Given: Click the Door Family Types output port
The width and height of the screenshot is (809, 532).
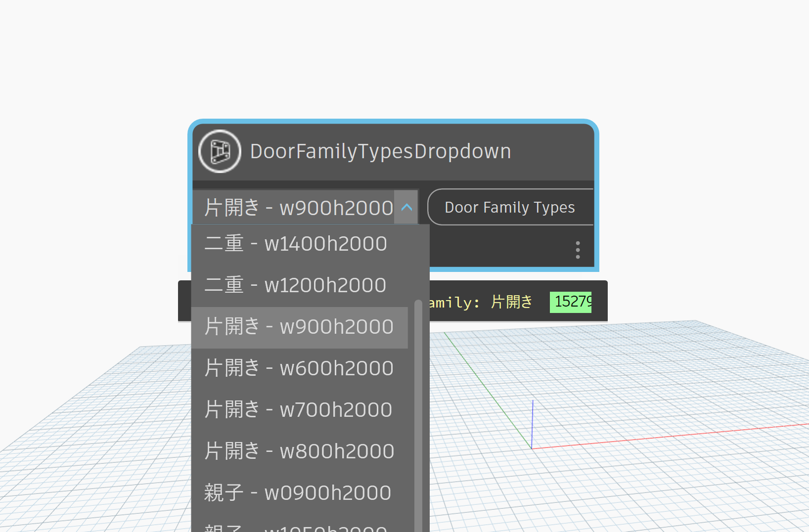Looking at the screenshot, I should [x=510, y=207].
